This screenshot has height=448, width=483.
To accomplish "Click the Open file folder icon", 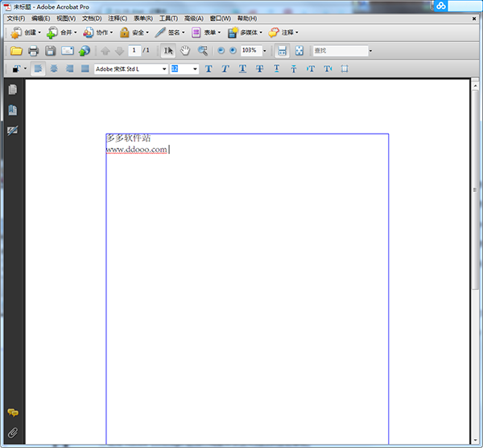I will tap(15, 51).
